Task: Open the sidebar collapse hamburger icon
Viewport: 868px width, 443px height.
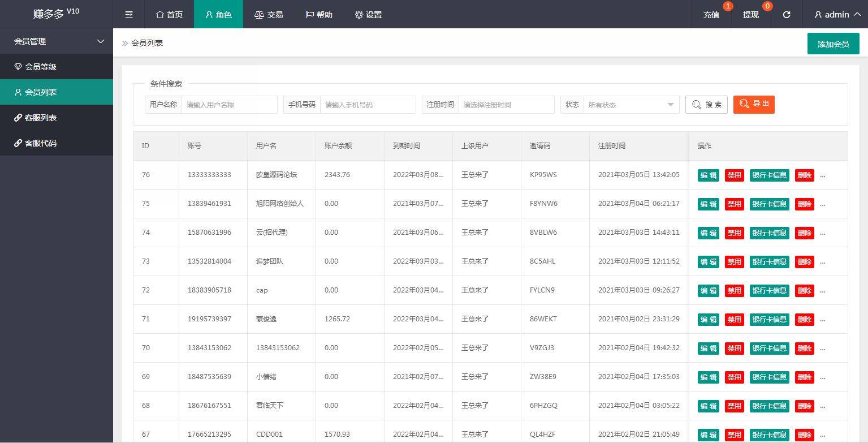Action: pos(128,14)
